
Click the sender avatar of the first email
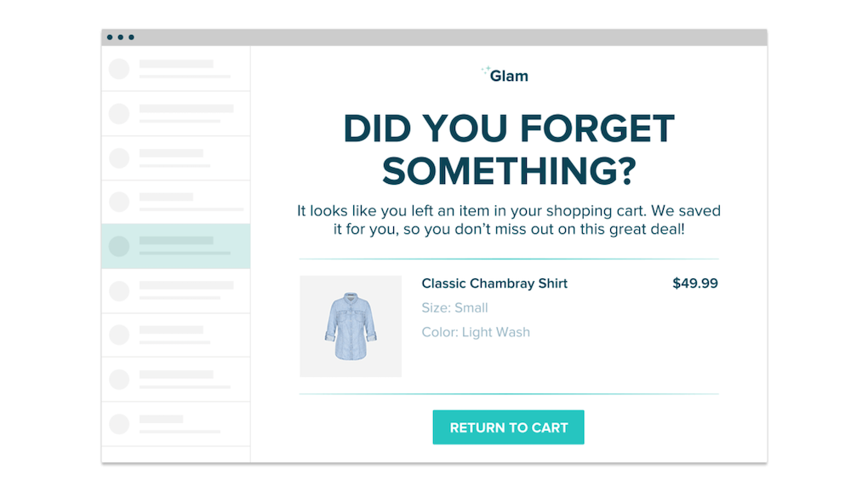pos(119,69)
